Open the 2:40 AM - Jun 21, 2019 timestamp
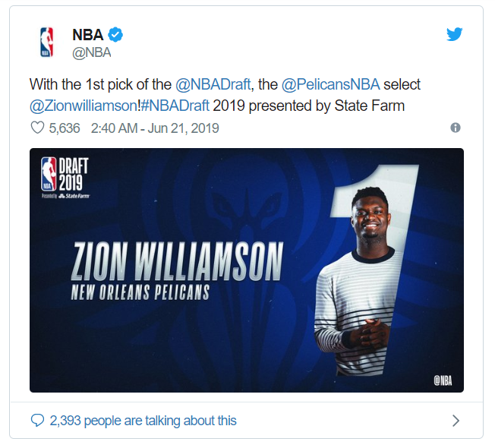This screenshot has height=448, width=495. (x=155, y=128)
